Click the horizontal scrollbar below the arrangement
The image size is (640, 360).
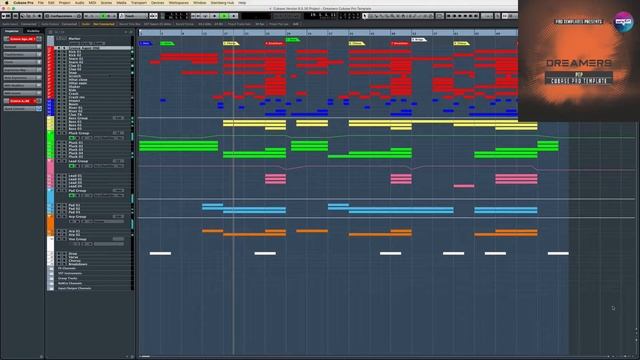pyautogui.click(x=373, y=356)
